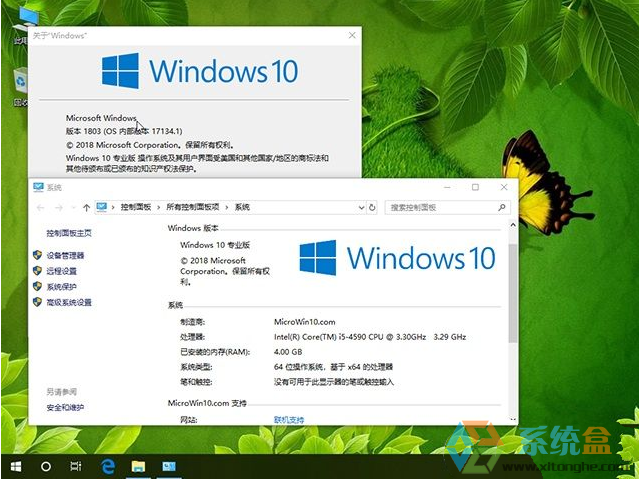Open File Explorer from the taskbar

coord(139,466)
